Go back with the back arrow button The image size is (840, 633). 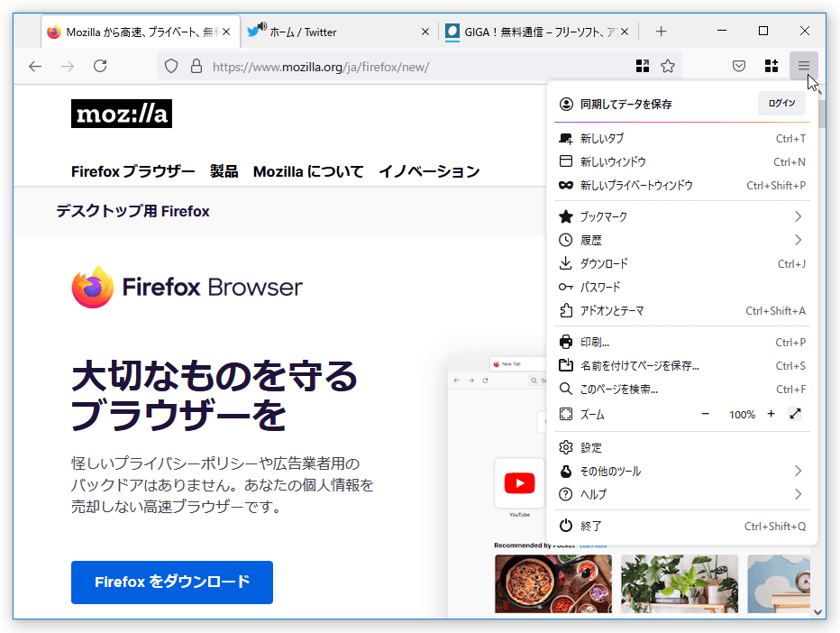click(35, 67)
